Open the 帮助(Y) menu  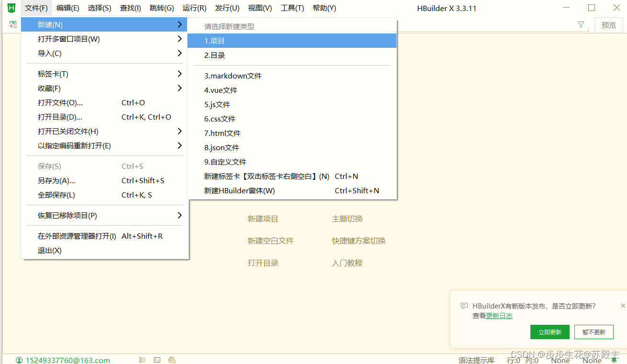324,8
